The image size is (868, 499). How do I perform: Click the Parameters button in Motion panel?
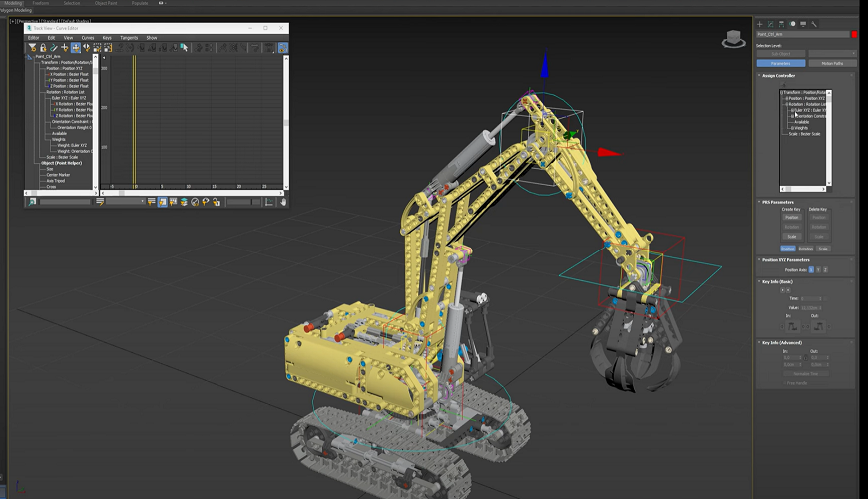[781, 63]
